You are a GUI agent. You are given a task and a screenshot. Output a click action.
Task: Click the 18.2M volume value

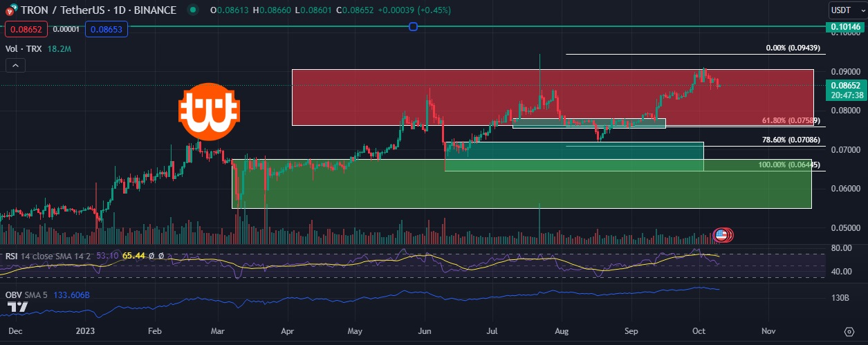(x=59, y=49)
